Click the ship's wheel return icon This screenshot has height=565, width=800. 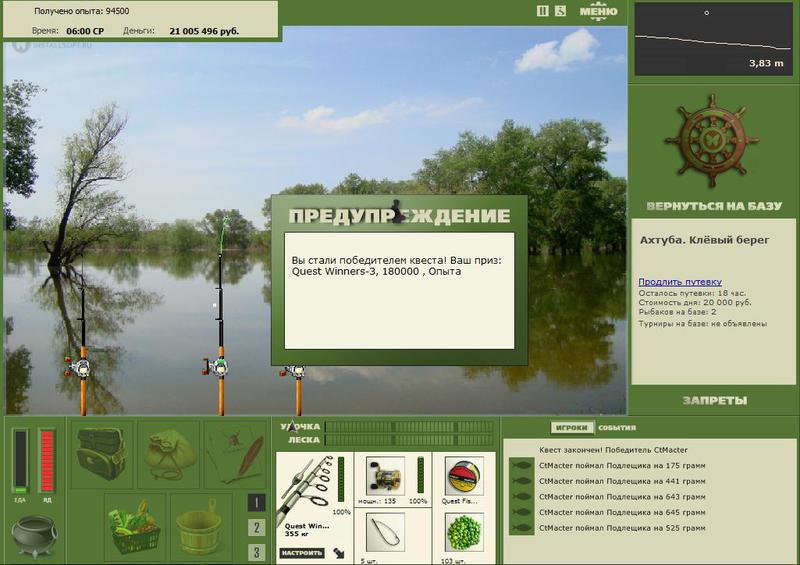click(x=712, y=141)
